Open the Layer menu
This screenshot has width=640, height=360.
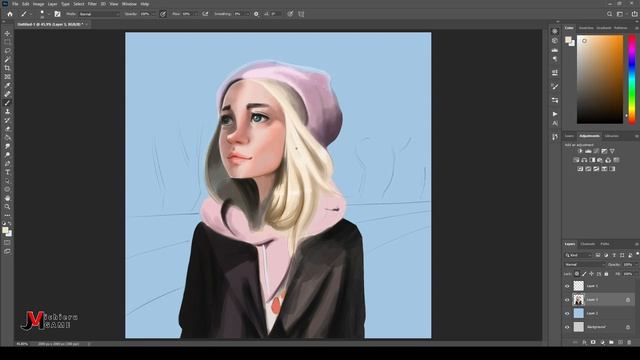(53, 4)
